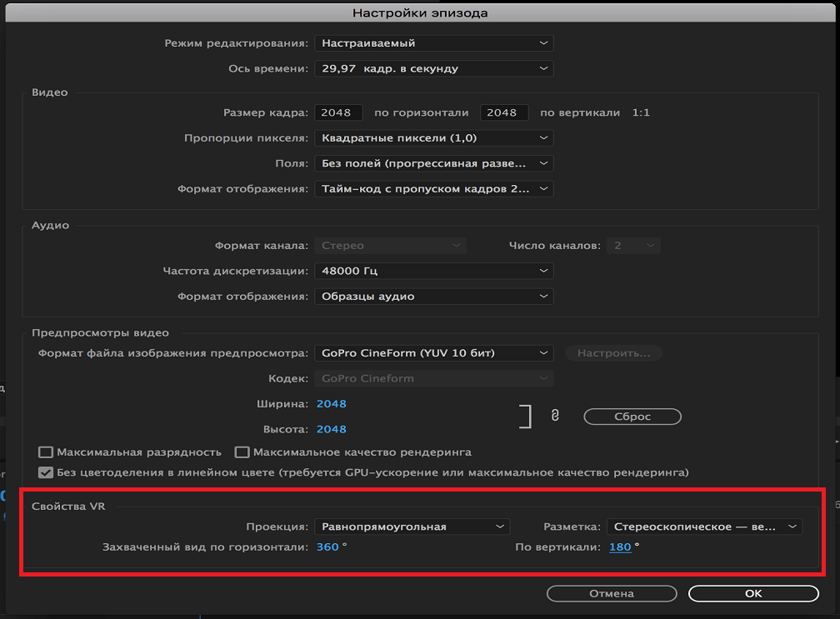Confirm settings with the OK button
Viewport: 840px width, 619px height.
pyautogui.click(x=753, y=593)
